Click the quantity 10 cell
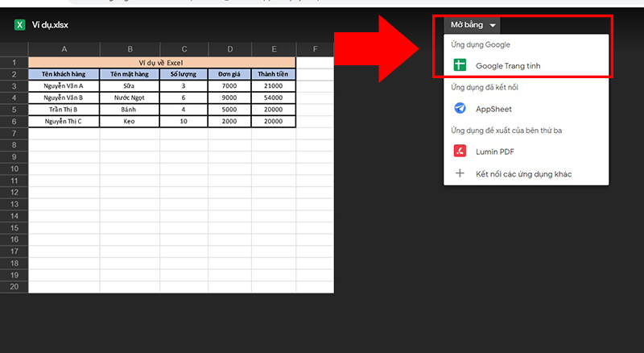 click(184, 122)
